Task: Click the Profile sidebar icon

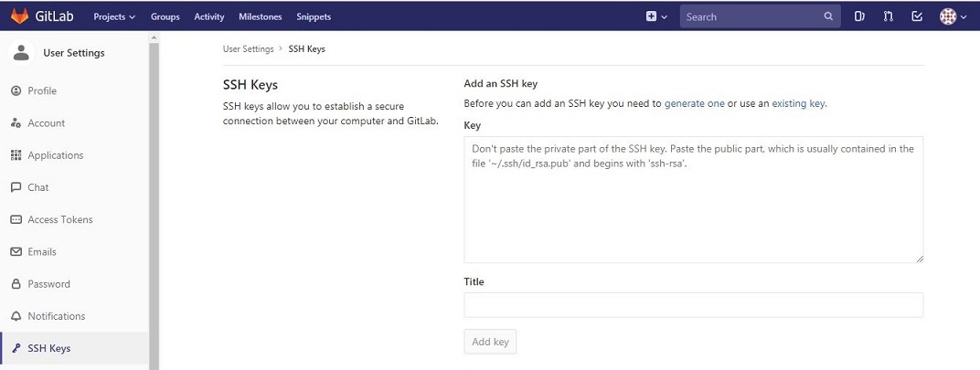Action: pos(16,91)
